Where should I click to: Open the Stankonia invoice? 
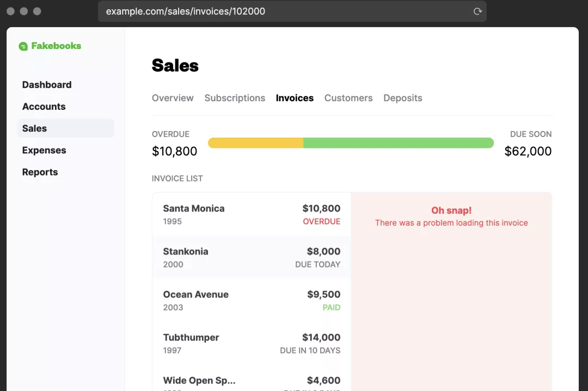click(252, 257)
